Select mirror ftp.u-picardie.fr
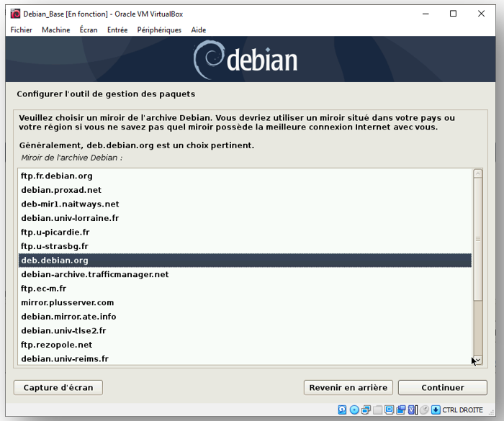The width and height of the screenshot is (504, 421). click(x=245, y=232)
